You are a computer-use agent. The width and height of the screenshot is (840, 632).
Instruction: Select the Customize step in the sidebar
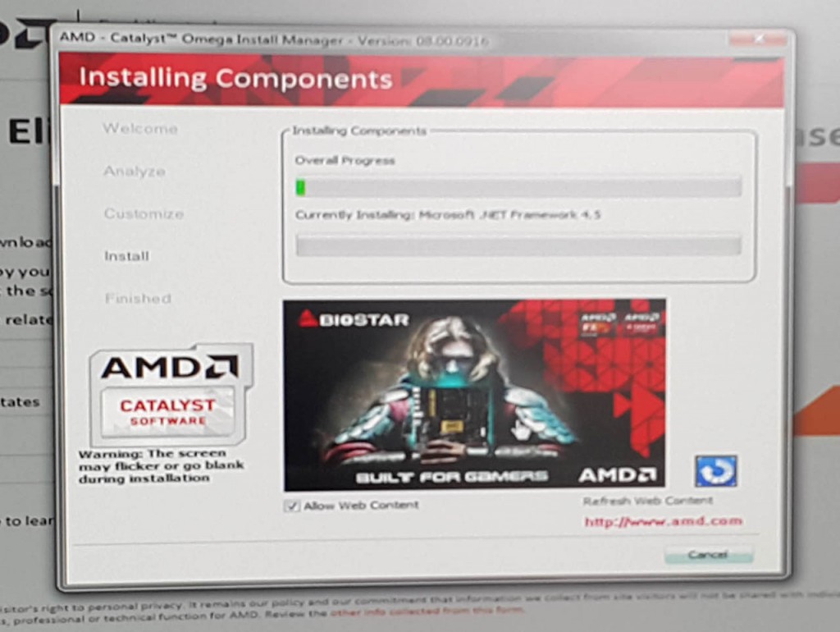144,213
